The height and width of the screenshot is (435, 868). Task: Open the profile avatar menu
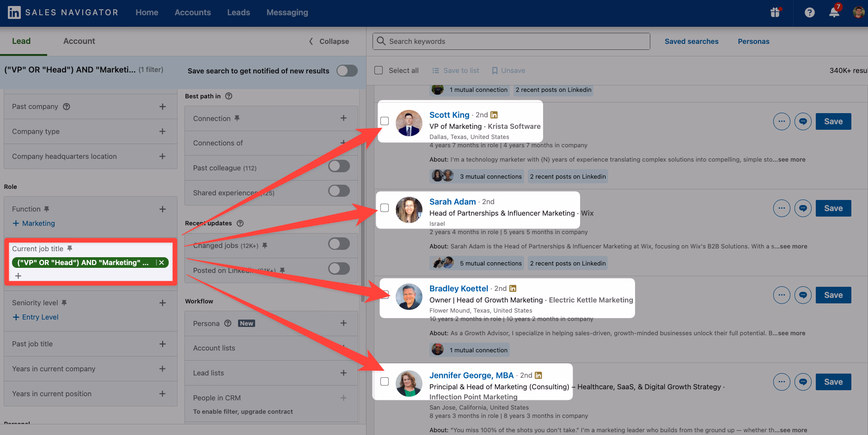[x=859, y=12]
